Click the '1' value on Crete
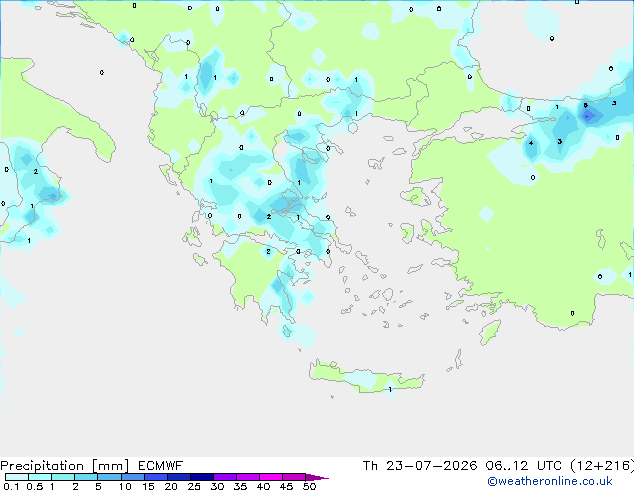634x490 pixels. click(390, 390)
